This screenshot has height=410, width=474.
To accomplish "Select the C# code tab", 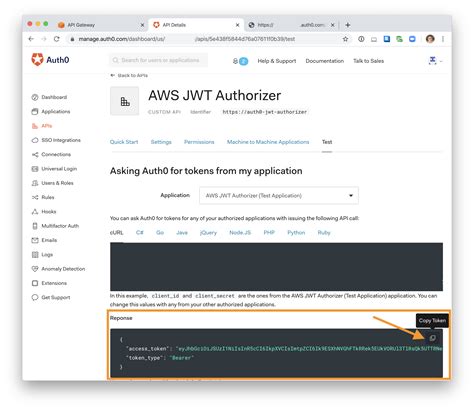I will click(140, 233).
